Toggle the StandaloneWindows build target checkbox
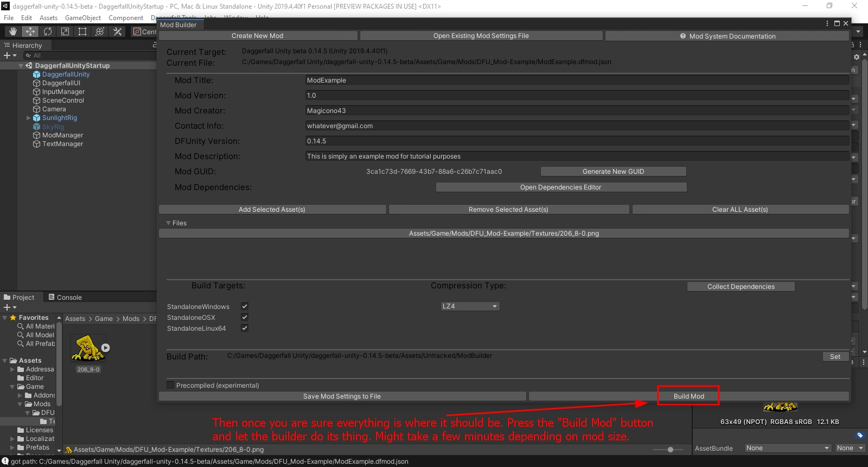The image size is (868, 467). tap(245, 306)
